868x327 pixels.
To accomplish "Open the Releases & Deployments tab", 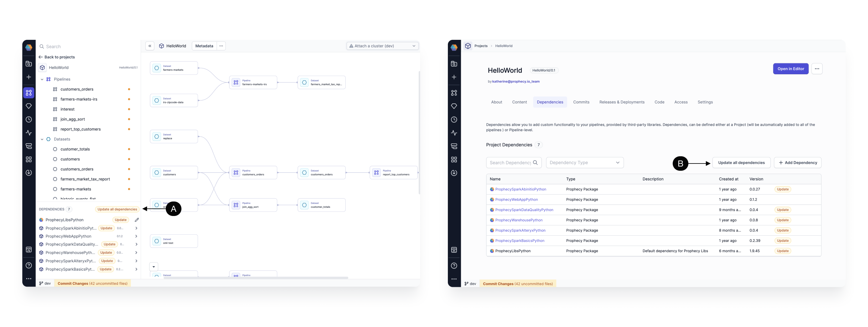I will [621, 102].
